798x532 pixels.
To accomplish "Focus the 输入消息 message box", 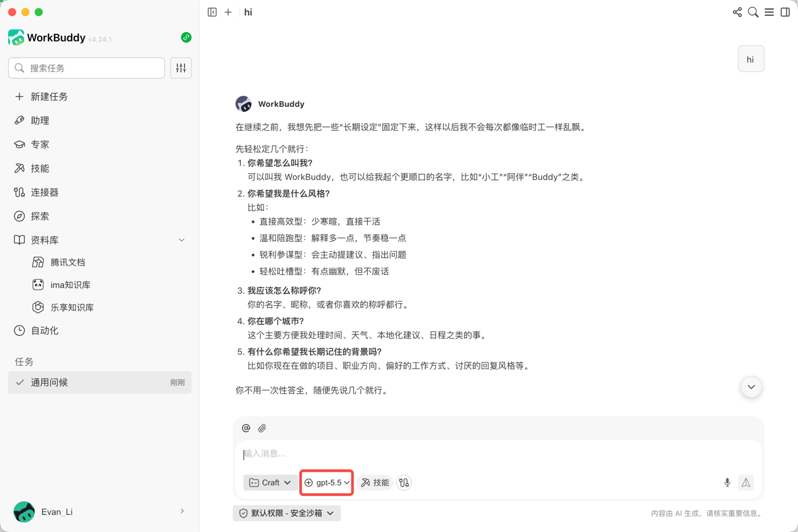I will (x=498, y=454).
